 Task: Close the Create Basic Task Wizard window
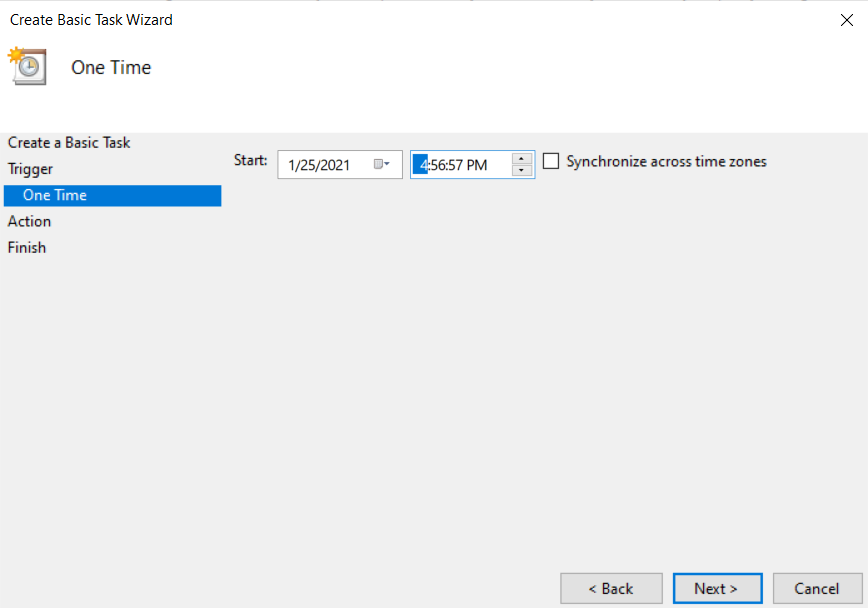846,20
